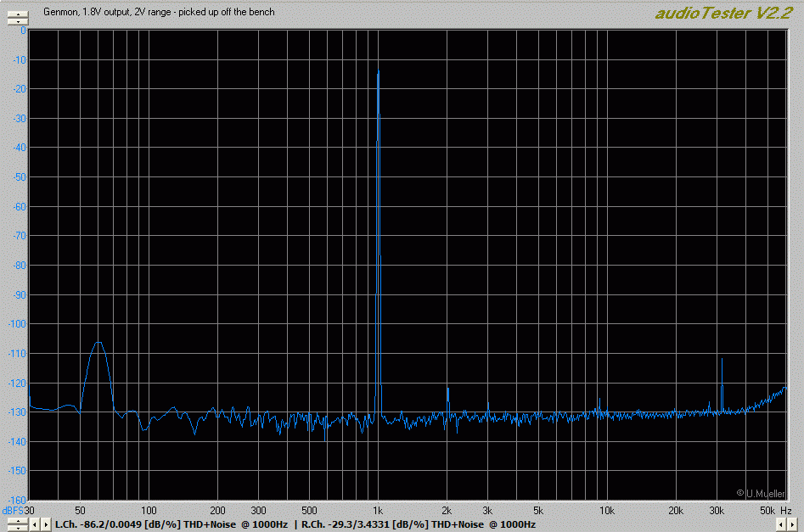Click the U.Mueller copyright mark
The width and height of the screenshot is (804, 532).
[761, 492]
